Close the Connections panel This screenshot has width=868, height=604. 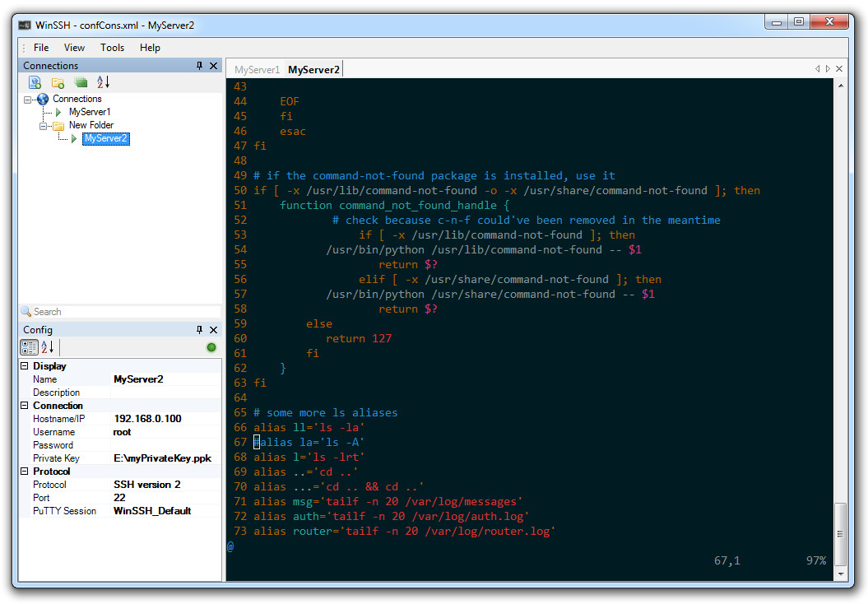click(x=213, y=65)
